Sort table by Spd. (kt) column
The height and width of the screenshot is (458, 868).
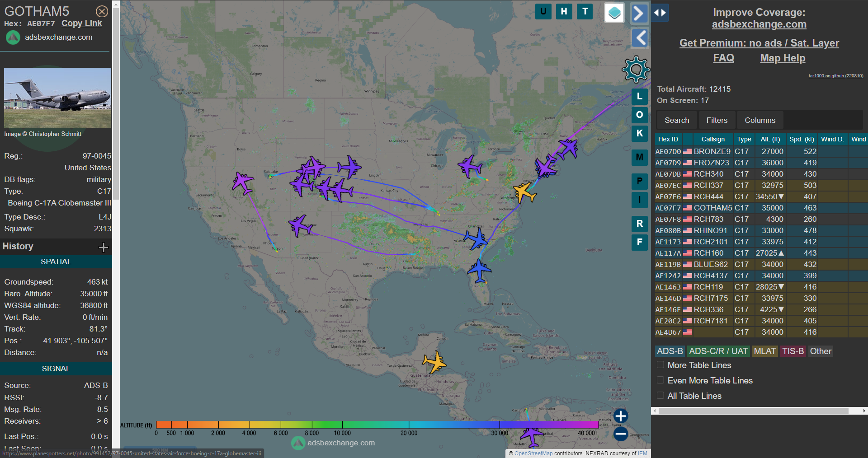click(802, 139)
